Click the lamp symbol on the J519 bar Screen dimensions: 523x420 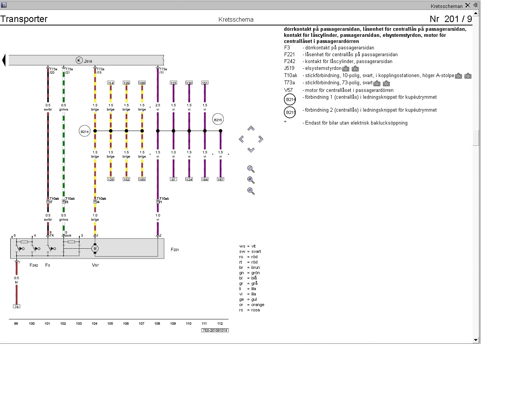[79, 60]
